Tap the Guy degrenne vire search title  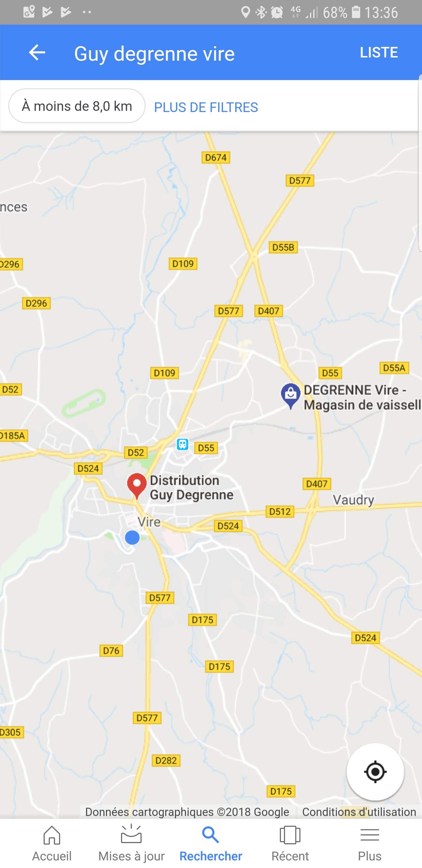(x=155, y=54)
